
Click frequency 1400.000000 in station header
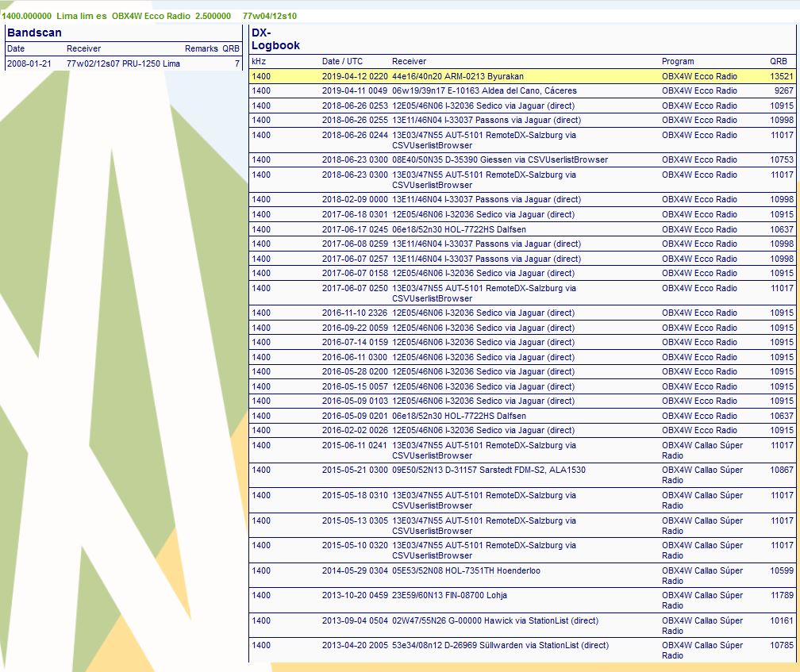[x=26, y=16]
